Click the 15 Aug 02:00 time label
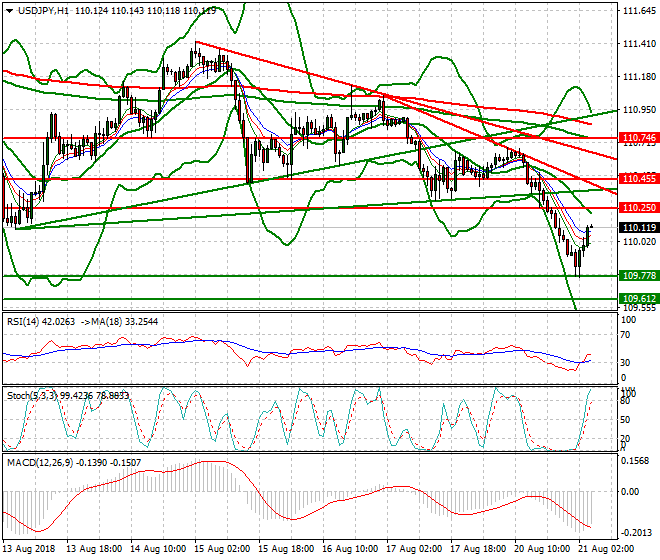This screenshot has width=660, height=560. (x=222, y=549)
